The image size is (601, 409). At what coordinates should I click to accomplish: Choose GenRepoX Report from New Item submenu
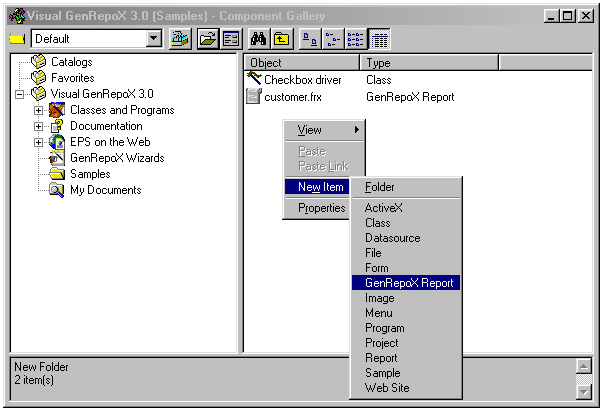pos(409,283)
